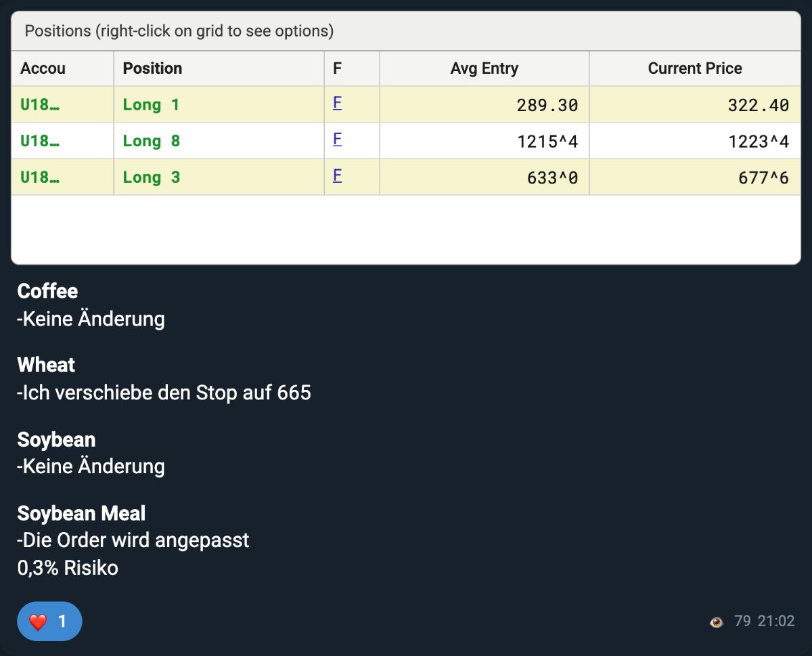Viewport: 812px width, 656px height.
Task: Click the 677^6 current price cell
Action: click(695, 177)
